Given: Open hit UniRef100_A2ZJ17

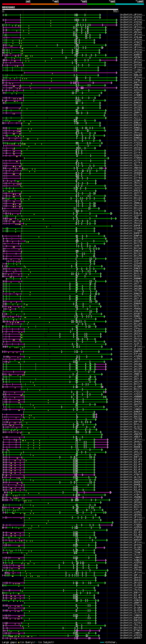Looking at the screenshot, I should 131,118.
